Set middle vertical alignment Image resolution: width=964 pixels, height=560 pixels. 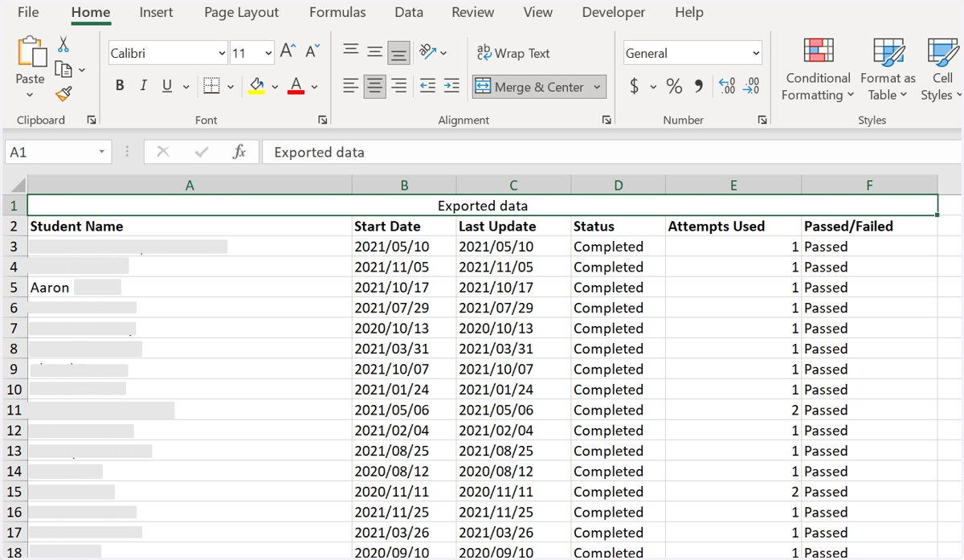click(x=375, y=52)
